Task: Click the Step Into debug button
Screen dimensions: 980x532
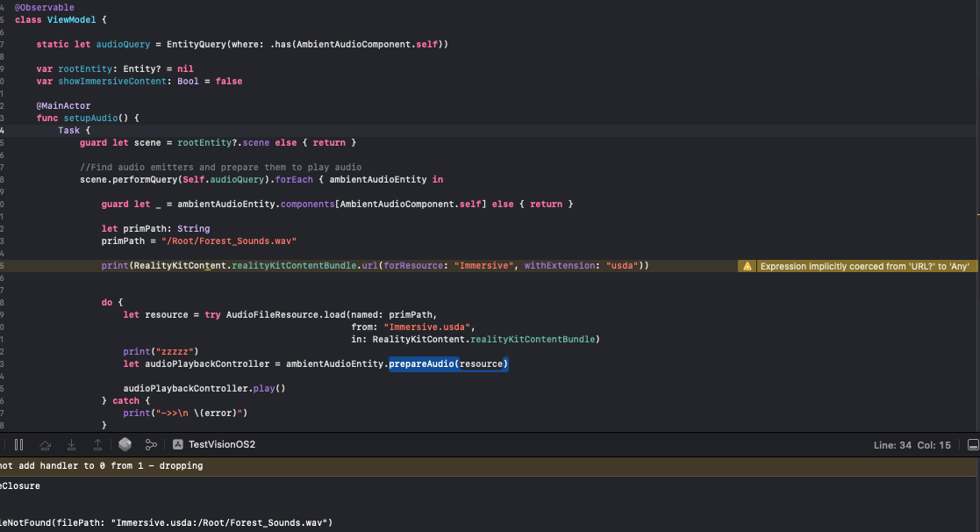Action: (x=72, y=444)
